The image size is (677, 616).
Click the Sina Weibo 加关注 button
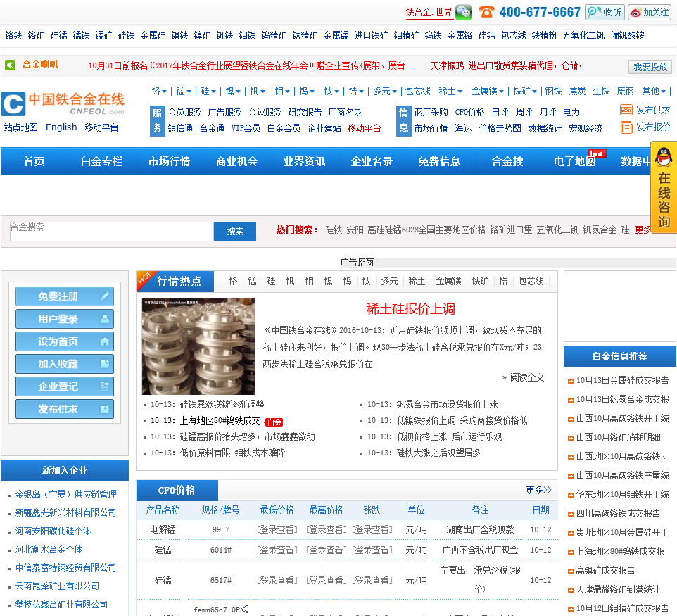point(650,12)
